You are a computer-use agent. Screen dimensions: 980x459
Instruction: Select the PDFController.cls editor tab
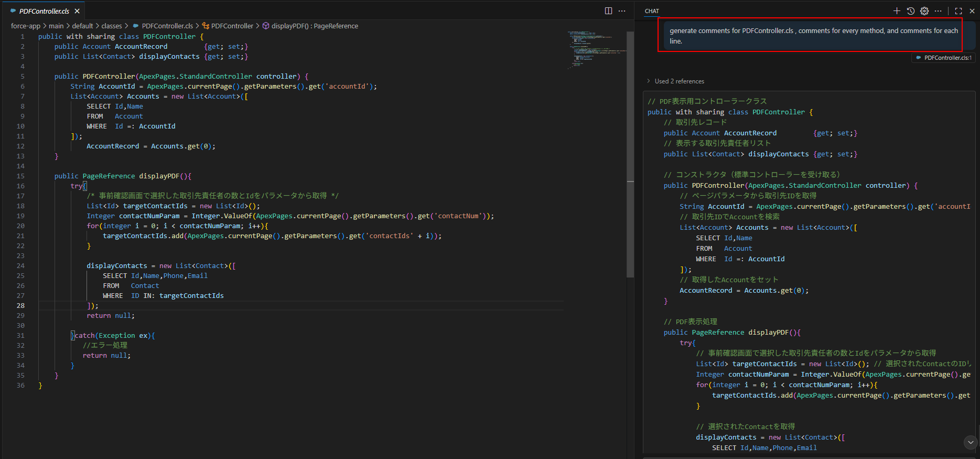44,11
